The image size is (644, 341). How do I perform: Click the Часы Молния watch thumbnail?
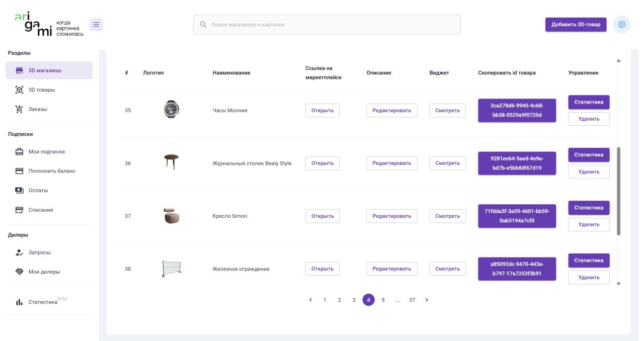[172, 109]
